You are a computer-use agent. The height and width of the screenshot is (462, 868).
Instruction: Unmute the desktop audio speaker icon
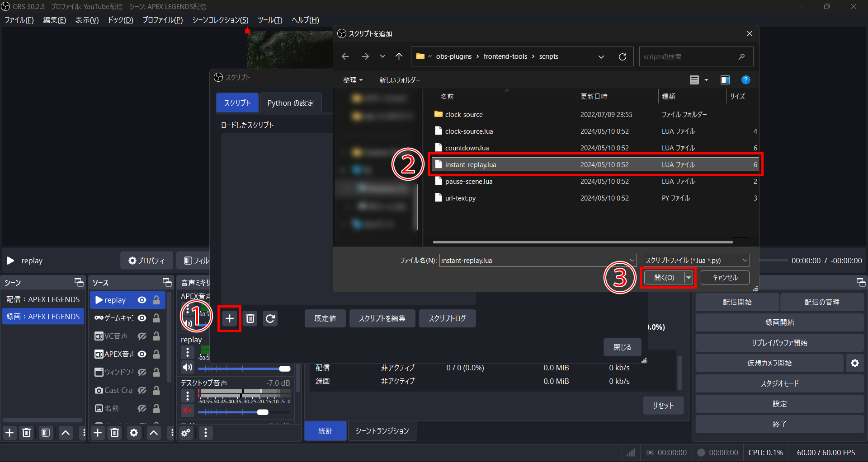pyautogui.click(x=188, y=411)
